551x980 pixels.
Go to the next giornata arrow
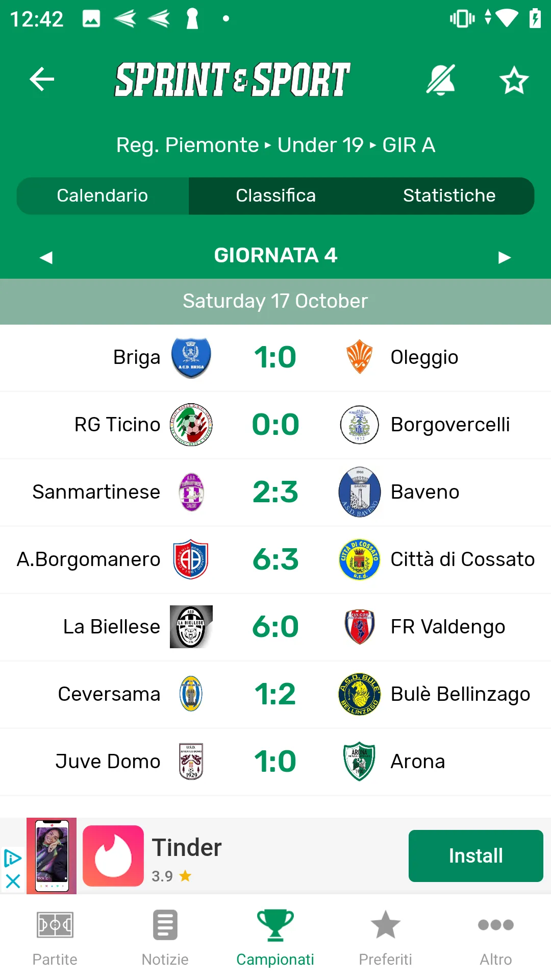(505, 257)
